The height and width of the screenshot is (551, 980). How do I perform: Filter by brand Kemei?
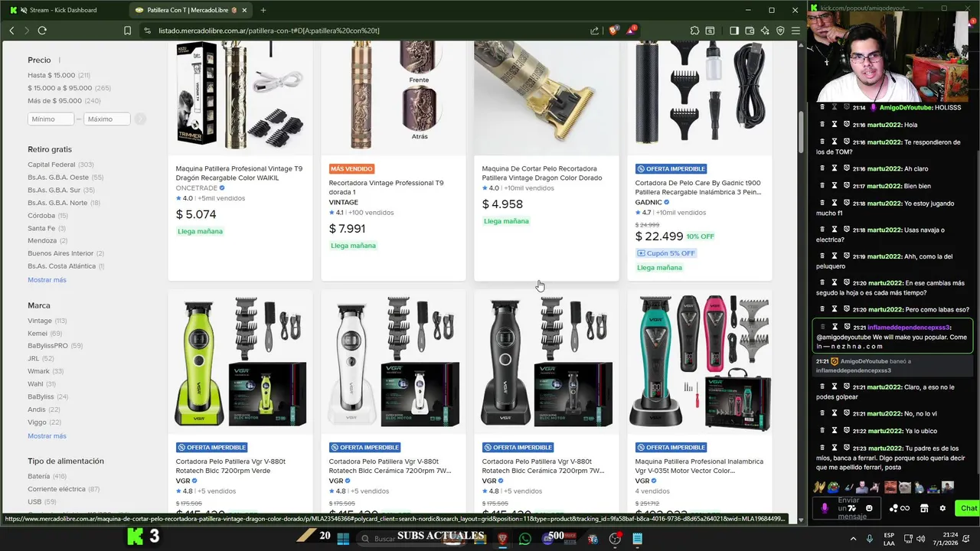(46, 334)
